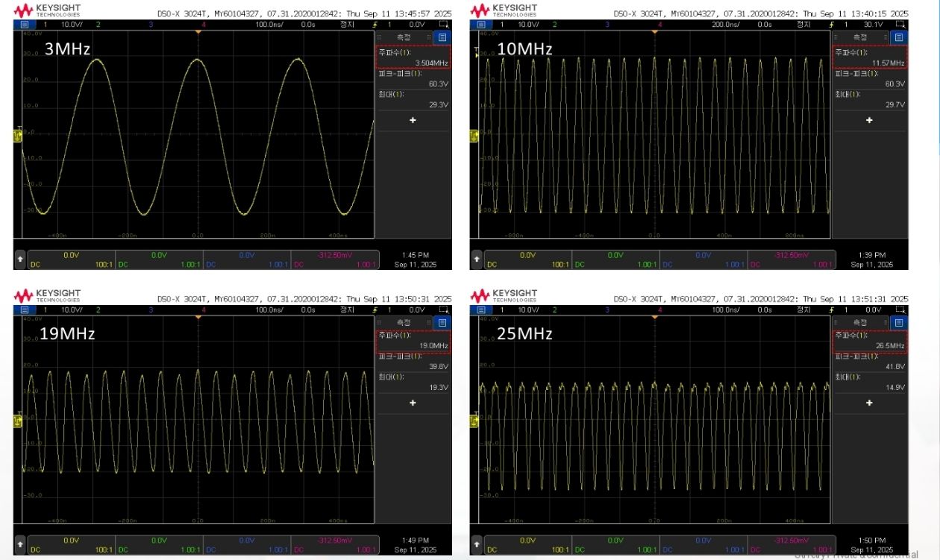Select the 주파수(1) 19.0MHz measurement readout
Viewport: 940px width, 560px height.
click(x=413, y=340)
